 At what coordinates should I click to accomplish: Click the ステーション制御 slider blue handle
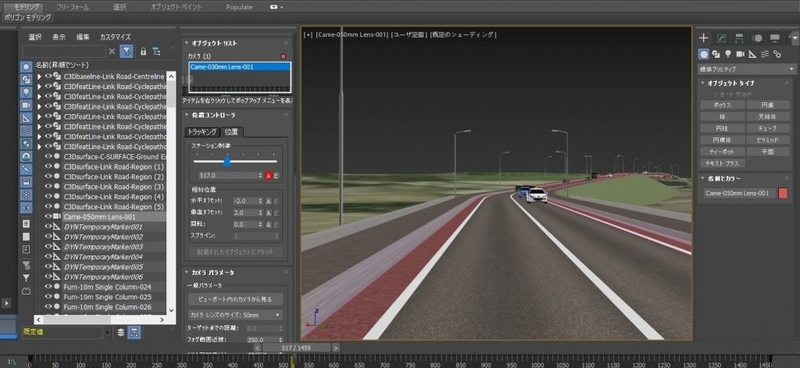click(x=227, y=162)
